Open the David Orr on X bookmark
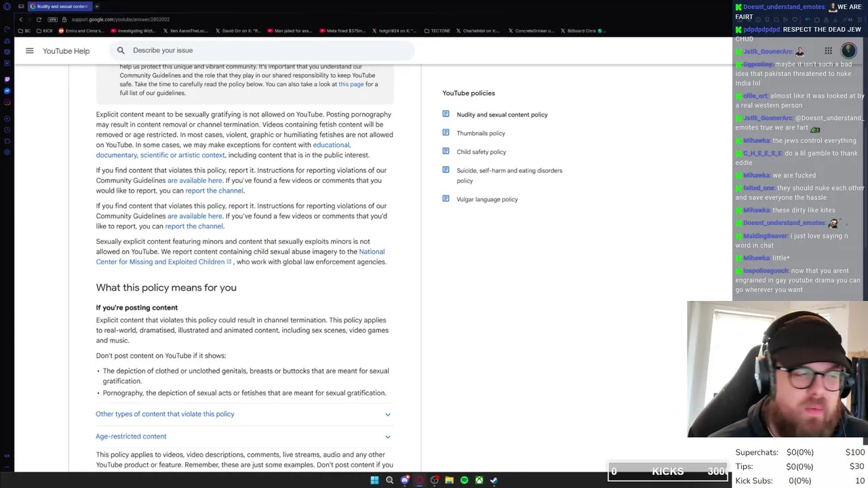This screenshot has height=488, width=868. [x=237, y=30]
